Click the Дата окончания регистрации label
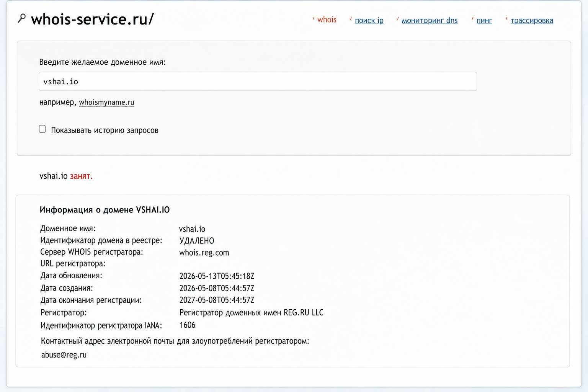Viewport: 588px width, 392px height. point(91,300)
